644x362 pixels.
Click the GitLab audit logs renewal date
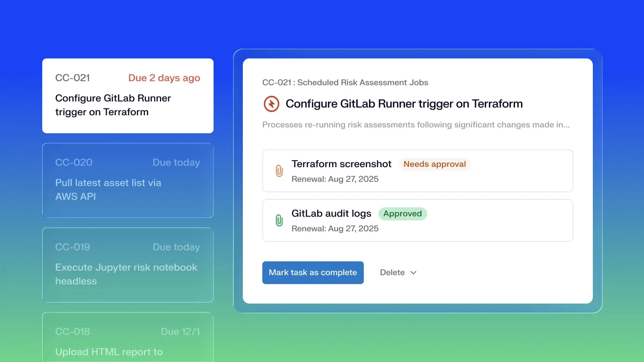335,228
